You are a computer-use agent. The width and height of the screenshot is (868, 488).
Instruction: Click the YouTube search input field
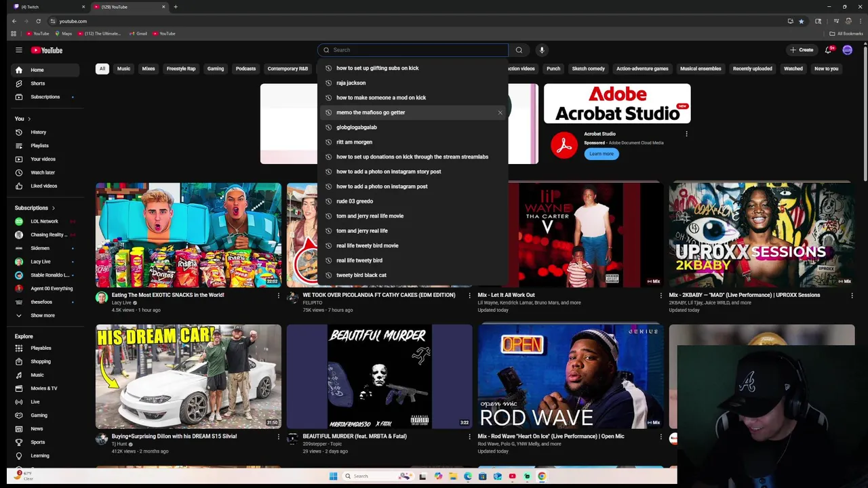click(413, 50)
